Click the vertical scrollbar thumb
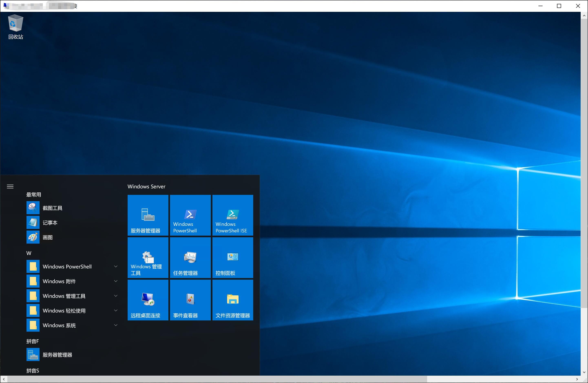 584,163
